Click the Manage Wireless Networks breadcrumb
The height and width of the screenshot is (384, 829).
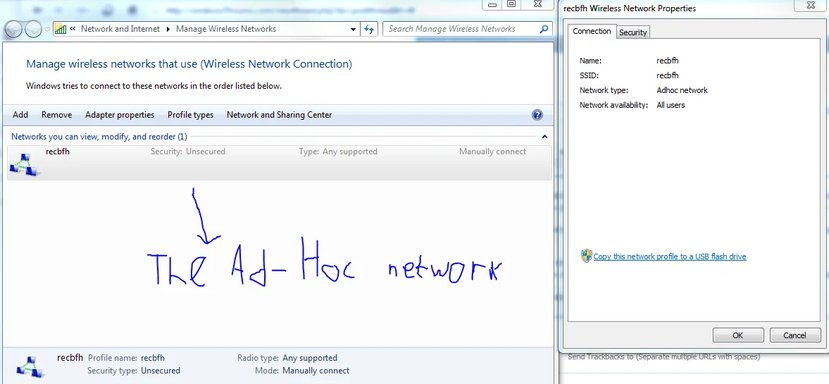[226, 29]
